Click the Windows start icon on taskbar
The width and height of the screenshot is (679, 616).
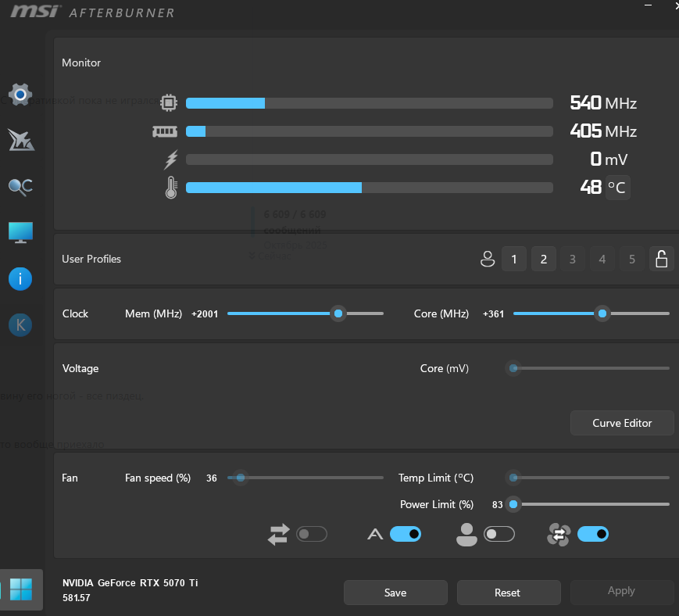click(21, 589)
